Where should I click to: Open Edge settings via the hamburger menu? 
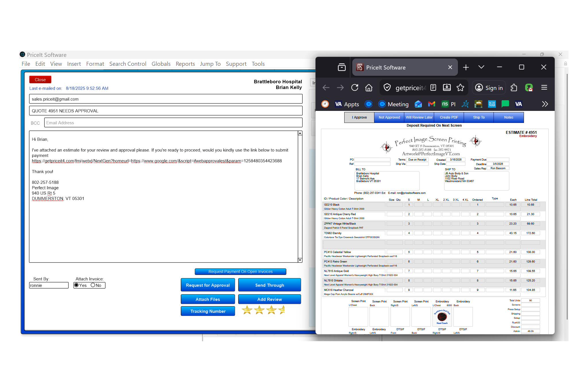tap(544, 88)
